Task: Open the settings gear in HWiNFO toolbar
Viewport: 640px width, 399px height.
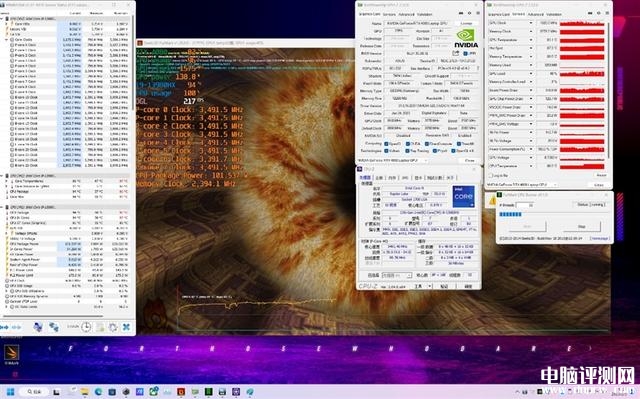Action: coord(113,327)
